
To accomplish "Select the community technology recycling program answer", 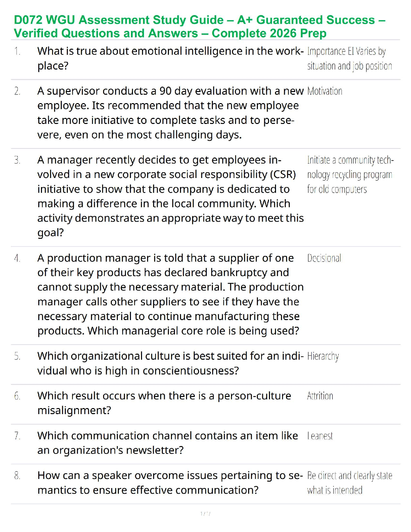I will (x=350, y=175).
